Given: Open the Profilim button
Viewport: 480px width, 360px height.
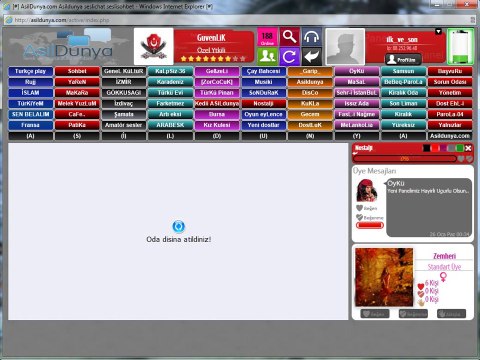Looking at the screenshot, I should [403, 60].
